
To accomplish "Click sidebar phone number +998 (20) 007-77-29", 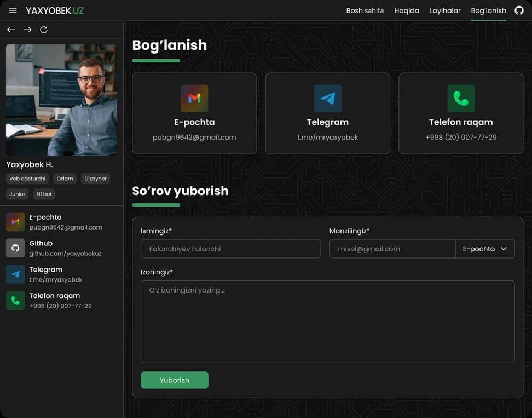I will pos(60,306).
